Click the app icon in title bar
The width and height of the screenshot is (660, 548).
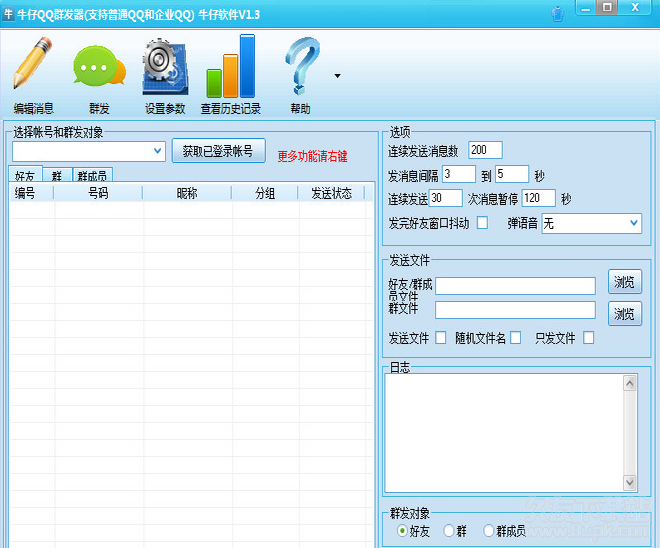click(x=8, y=14)
